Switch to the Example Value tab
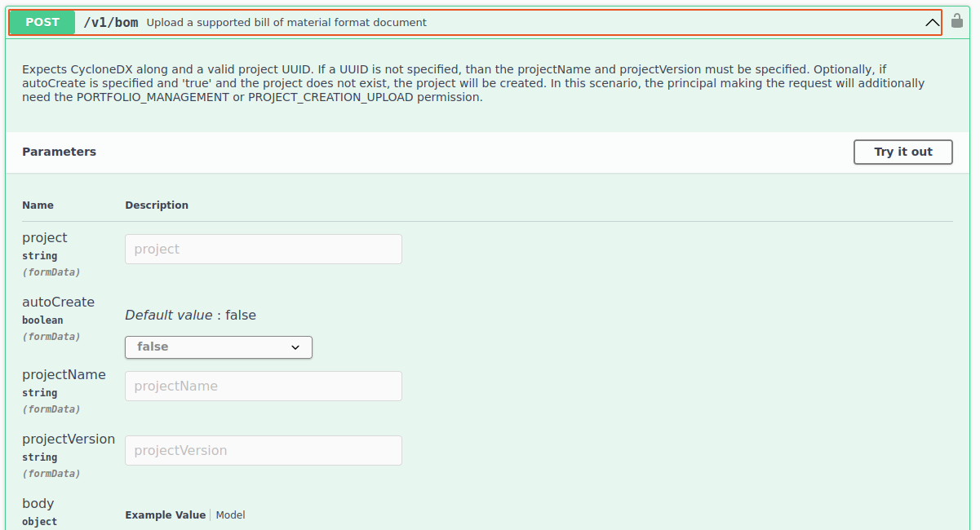This screenshot has width=980, height=530. [x=164, y=515]
